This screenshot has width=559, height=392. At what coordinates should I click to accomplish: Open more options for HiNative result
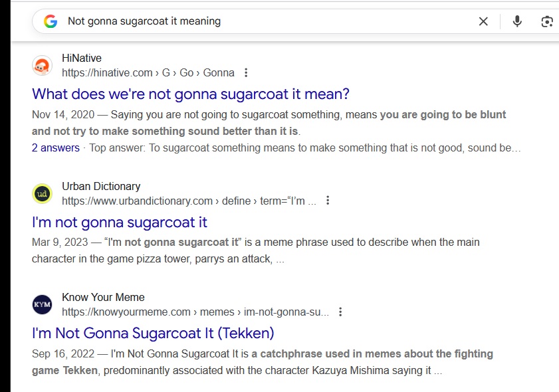247,73
